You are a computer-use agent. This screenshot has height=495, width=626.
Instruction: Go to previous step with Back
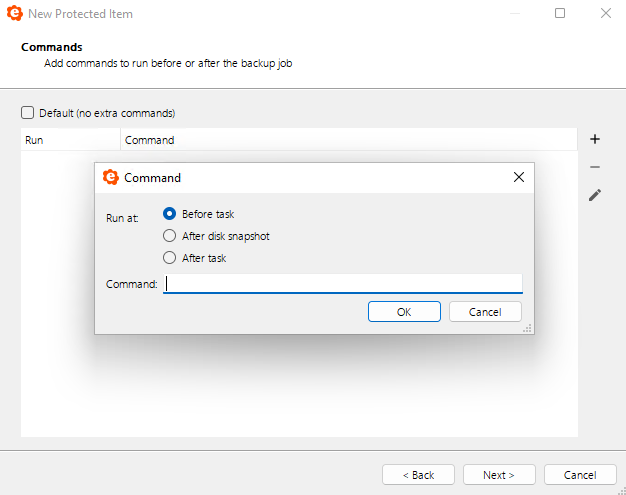tap(418, 475)
